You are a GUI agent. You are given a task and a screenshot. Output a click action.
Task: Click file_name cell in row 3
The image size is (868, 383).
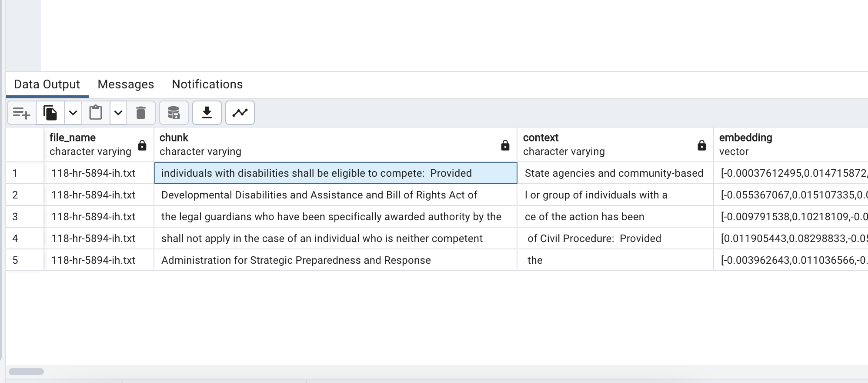click(x=99, y=217)
